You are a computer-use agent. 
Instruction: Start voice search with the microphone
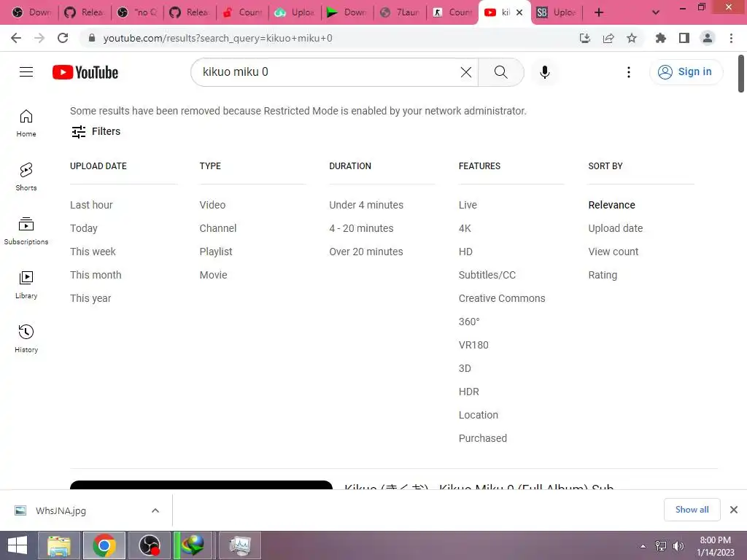pos(544,72)
